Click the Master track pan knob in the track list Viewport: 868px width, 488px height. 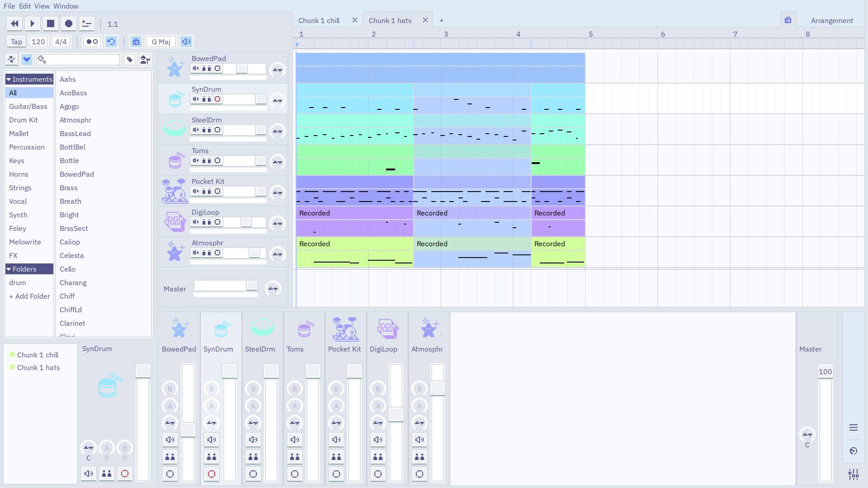[x=273, y=288]
